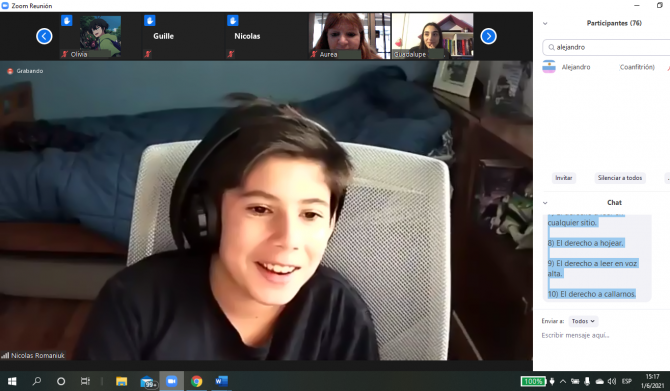Viewport: 670px width, 391px height.
Task: Toggle Olivia's muted microphone icon
Action: (x=65, y=54)
